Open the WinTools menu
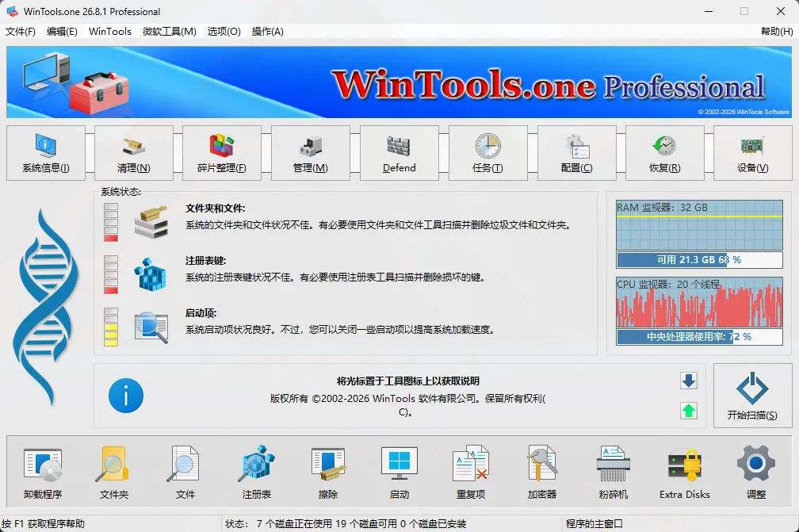The width and height of the screenshot is (799, 532). pyautogui.click(x=110, y=32)
